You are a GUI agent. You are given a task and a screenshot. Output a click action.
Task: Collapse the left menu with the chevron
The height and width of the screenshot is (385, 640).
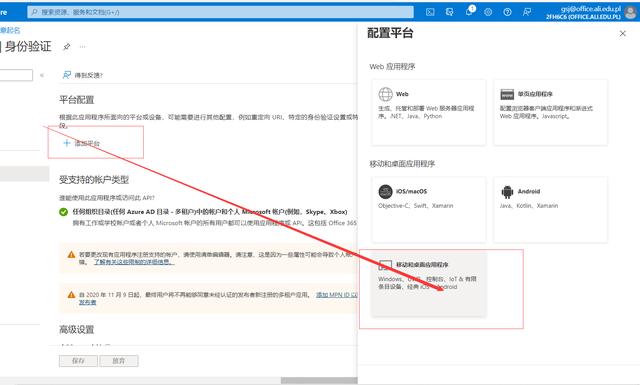click(42, 75)
